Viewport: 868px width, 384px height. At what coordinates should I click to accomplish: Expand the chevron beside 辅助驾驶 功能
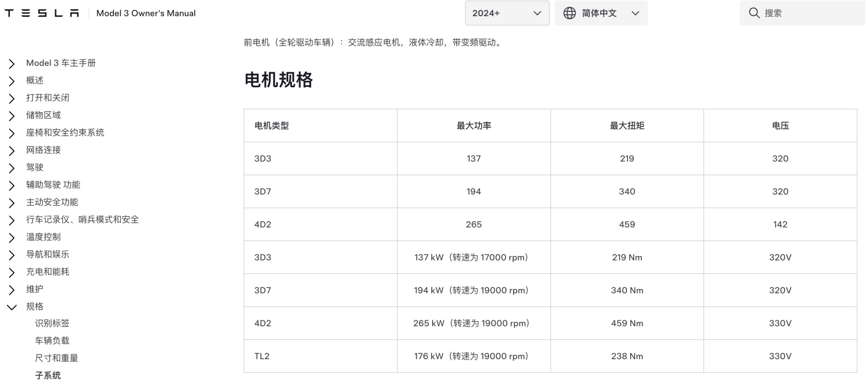(x=12, y=186)
